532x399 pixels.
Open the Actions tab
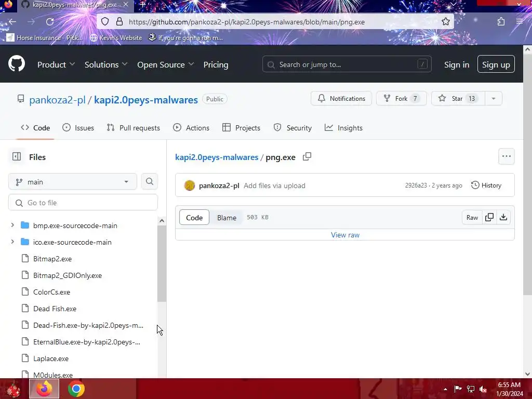click(x=191, y=128)
